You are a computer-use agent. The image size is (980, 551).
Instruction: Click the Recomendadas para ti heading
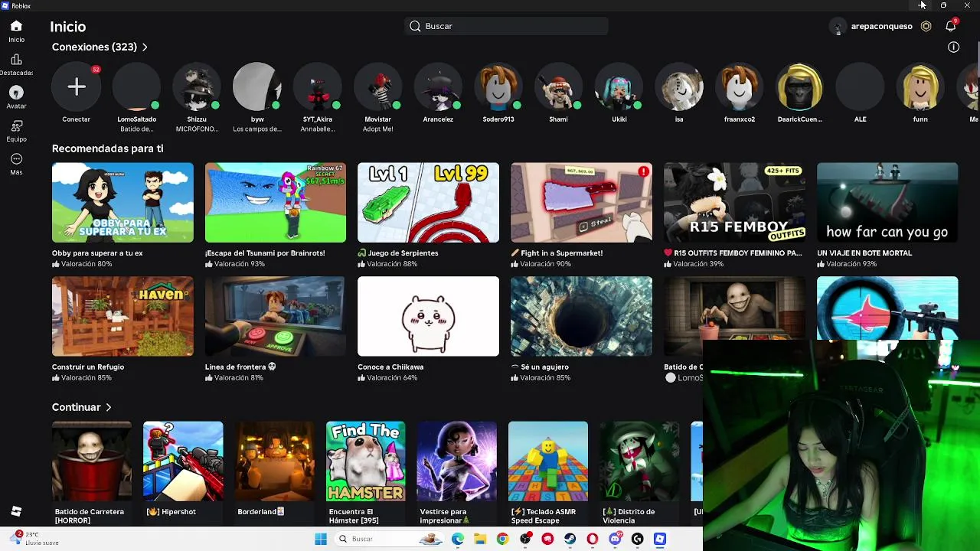click(107, 148)
